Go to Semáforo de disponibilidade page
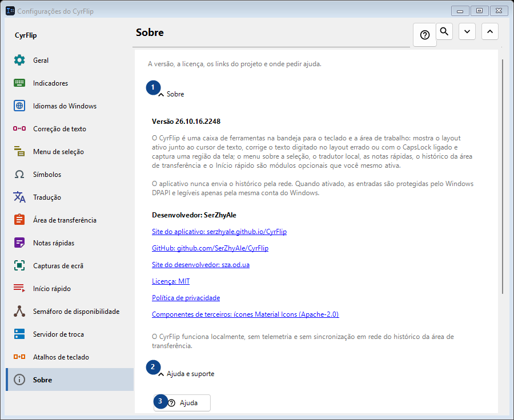 click(70, 311)
